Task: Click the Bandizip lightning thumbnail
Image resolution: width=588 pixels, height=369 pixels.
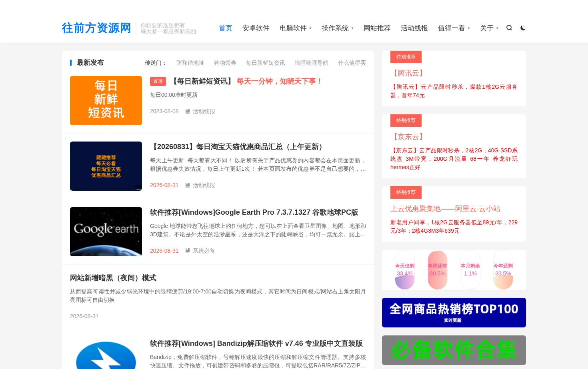Action: [106, 354]
